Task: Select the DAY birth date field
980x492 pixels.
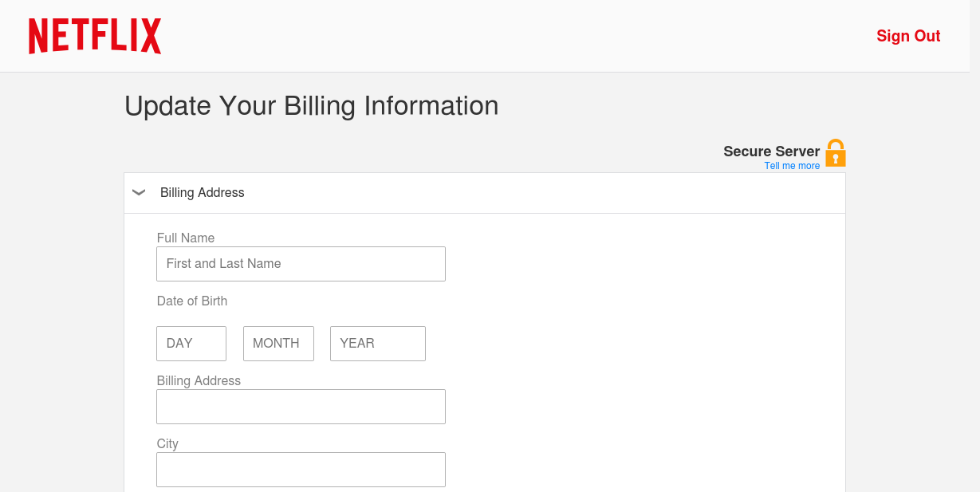Action: point(191,343)
